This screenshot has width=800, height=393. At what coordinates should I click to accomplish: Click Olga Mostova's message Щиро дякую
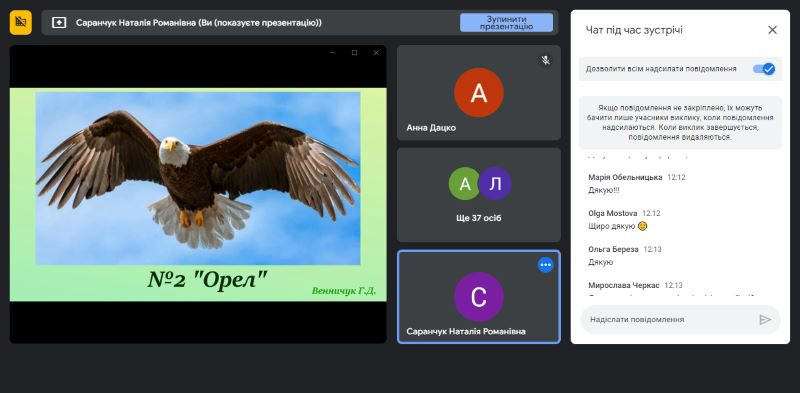tap(617, 226)
